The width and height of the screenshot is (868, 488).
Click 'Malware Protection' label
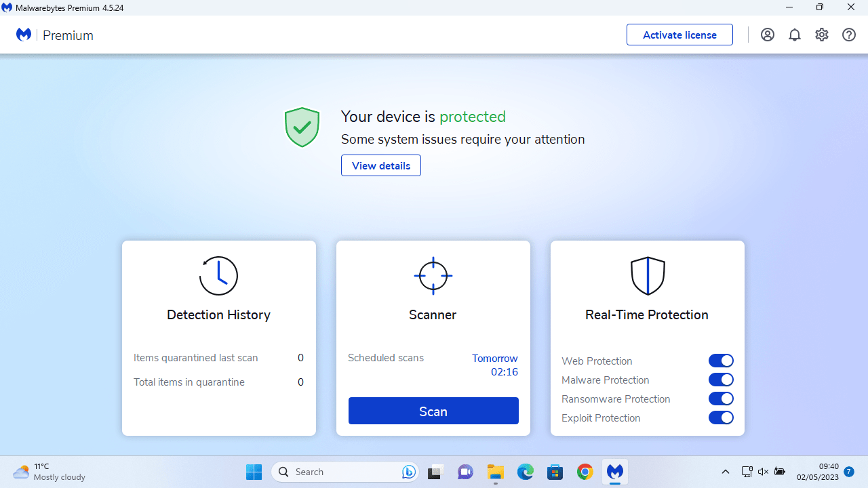tap(606, 380)
